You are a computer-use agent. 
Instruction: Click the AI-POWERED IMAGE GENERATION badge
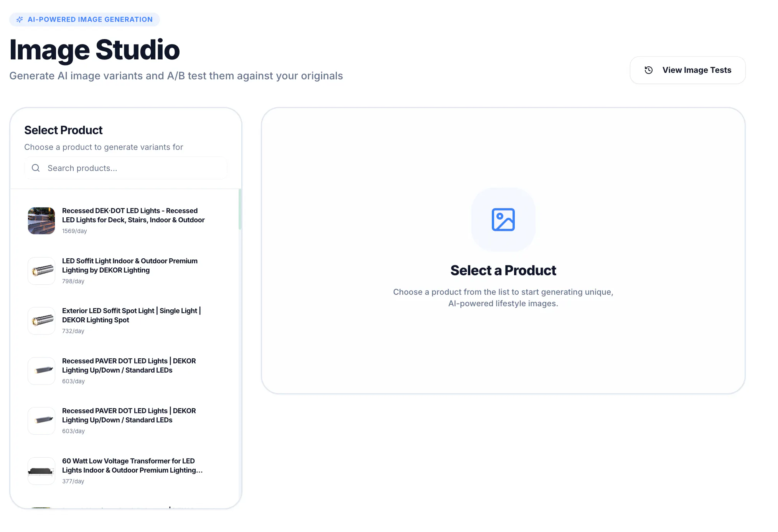84,20
